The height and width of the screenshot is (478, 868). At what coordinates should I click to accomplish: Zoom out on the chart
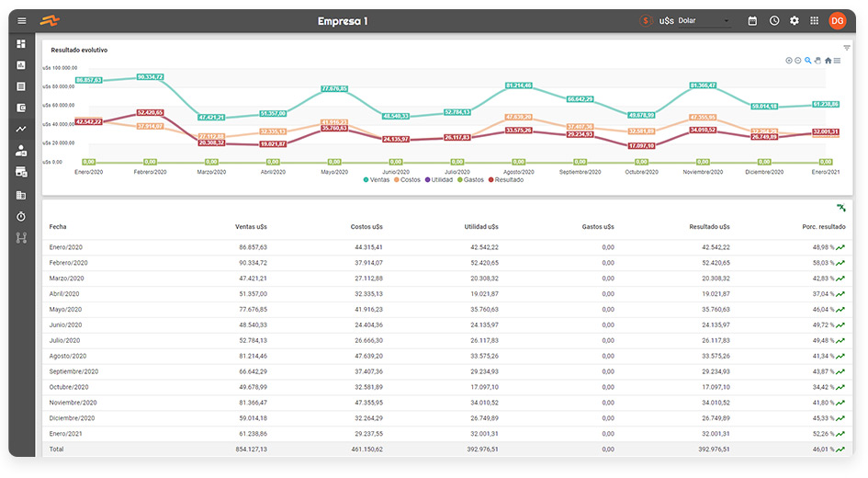click(x=797, y=61)
